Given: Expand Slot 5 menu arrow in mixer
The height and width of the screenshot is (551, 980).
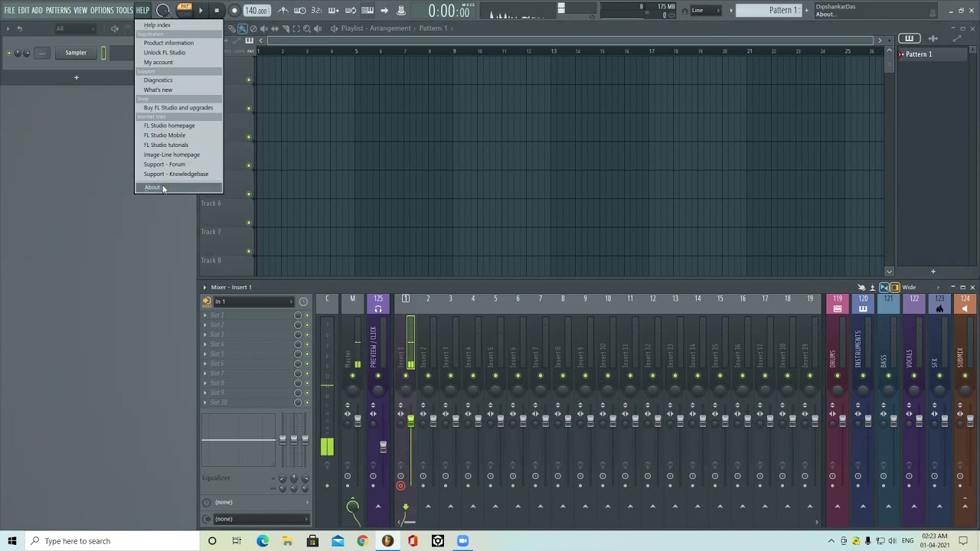Looking at the screenshot, I should coord(205,354).
